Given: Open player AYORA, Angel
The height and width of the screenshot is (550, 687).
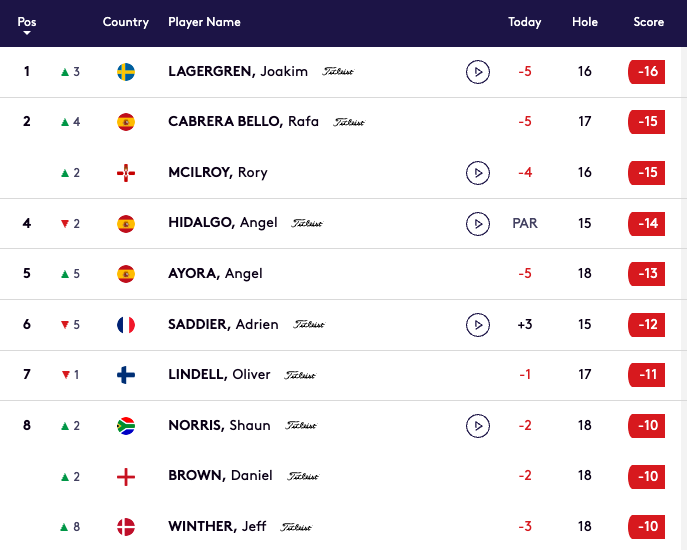Looking at the screenshot, I should click(x=215, y=274).
